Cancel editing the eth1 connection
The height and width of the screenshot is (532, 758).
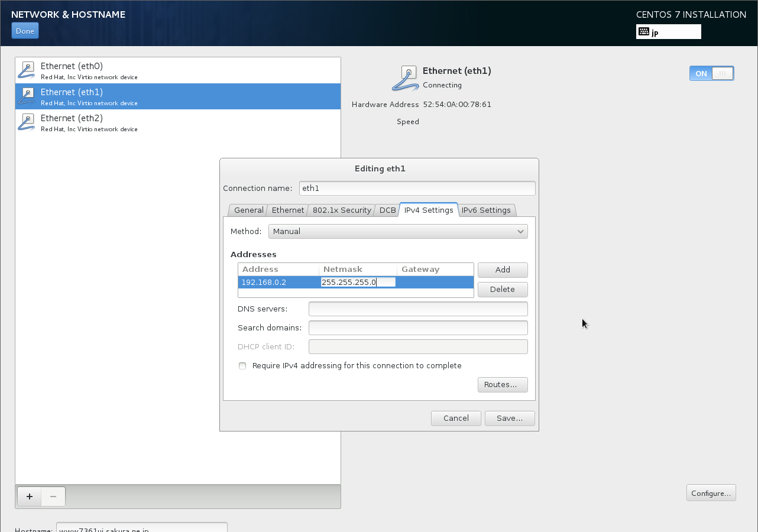(x=456, y=419)
